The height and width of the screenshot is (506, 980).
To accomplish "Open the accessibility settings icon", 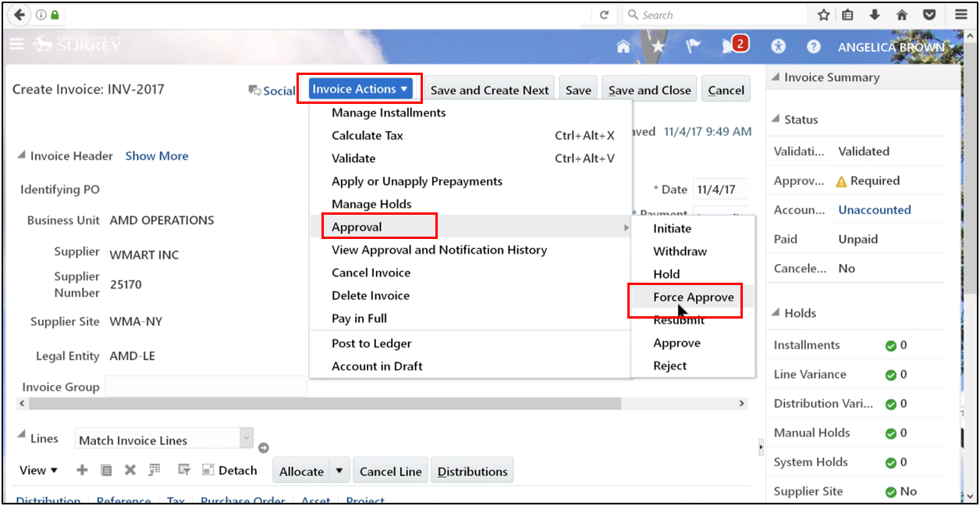I will (x=778, y=46).
